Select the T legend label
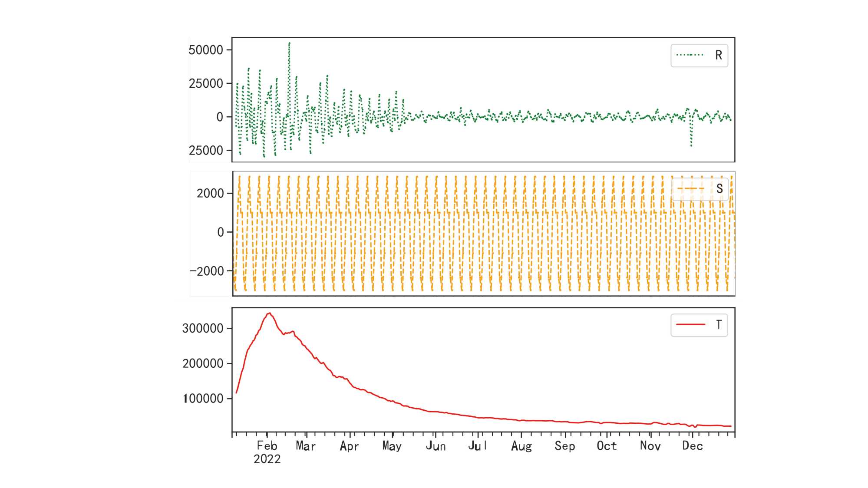The image size is (868, 488). coord(719,324)
